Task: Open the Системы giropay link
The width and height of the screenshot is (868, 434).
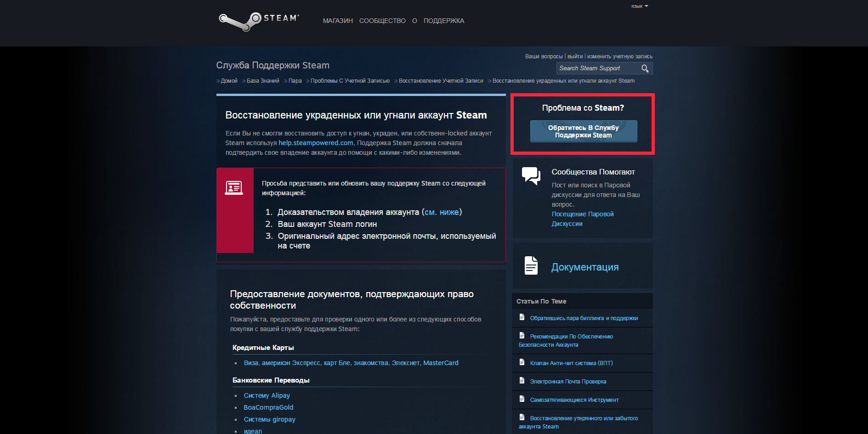Action: (x=270, y=419)
